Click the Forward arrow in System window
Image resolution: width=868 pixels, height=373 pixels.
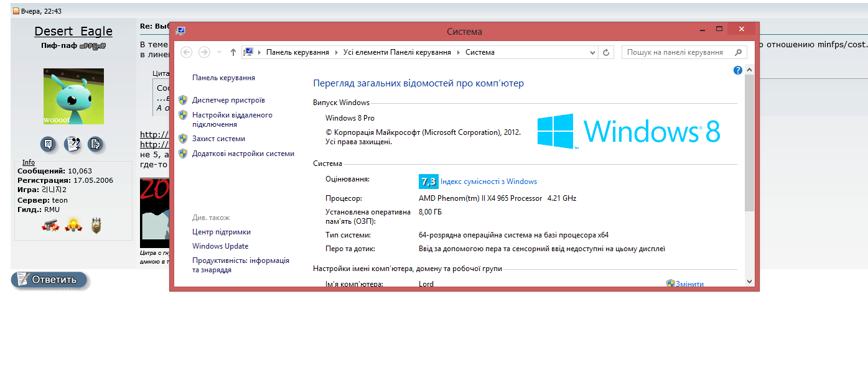click(204, 52)
